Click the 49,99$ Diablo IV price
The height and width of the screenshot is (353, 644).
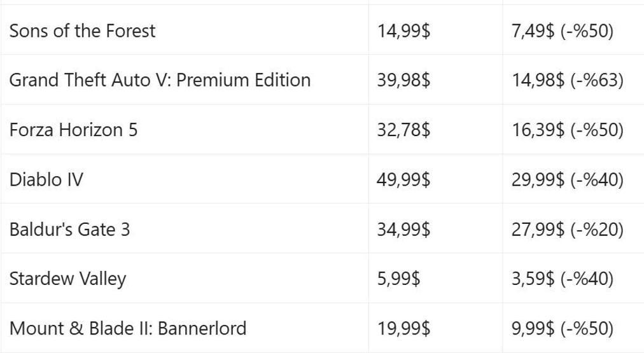point(403,179)
